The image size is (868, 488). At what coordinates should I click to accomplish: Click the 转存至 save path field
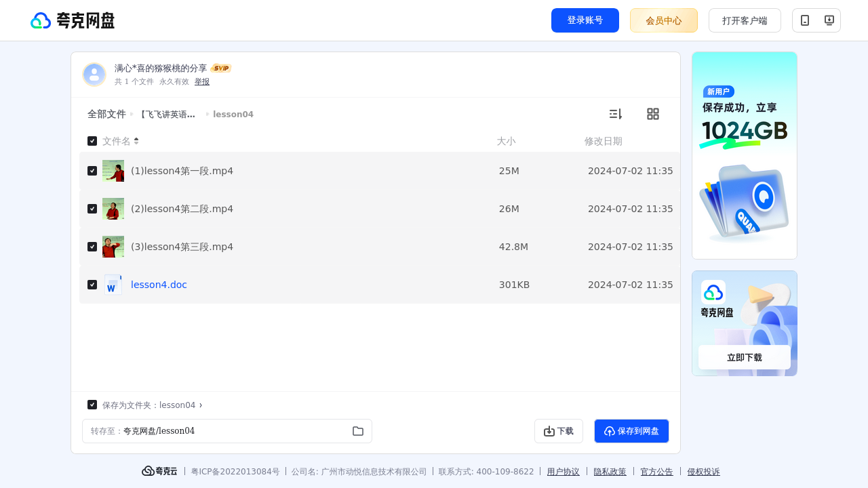pyautogui.click(x=227, y=431)
